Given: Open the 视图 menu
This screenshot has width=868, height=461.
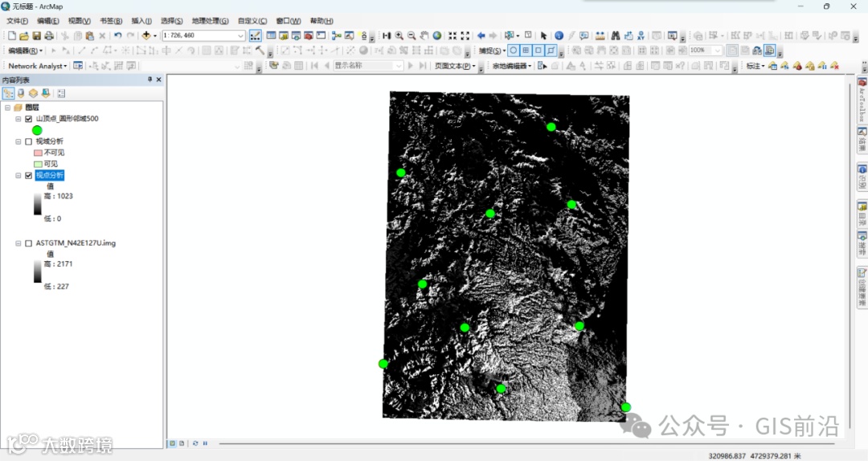Looking at the screenshot, I should pos(79,21).
